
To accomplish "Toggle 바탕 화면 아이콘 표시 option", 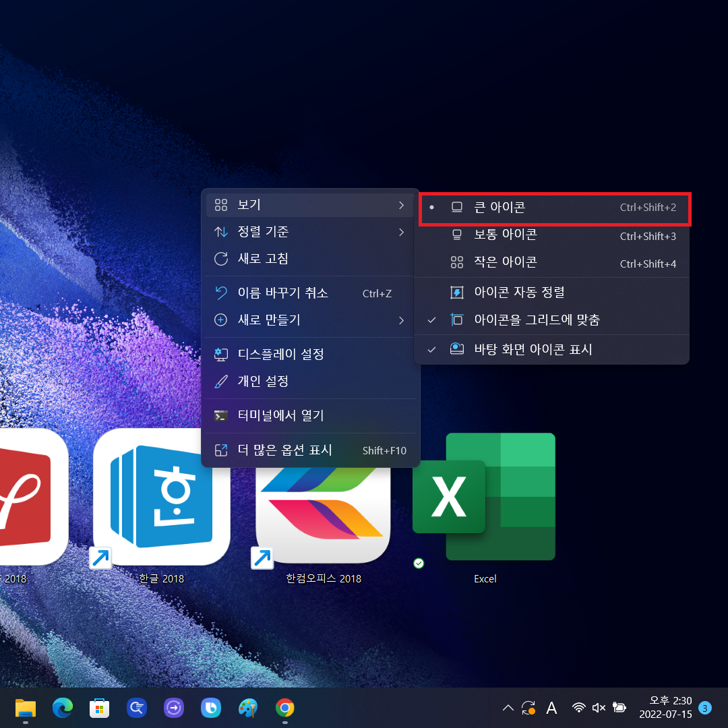I will [551, 349].
